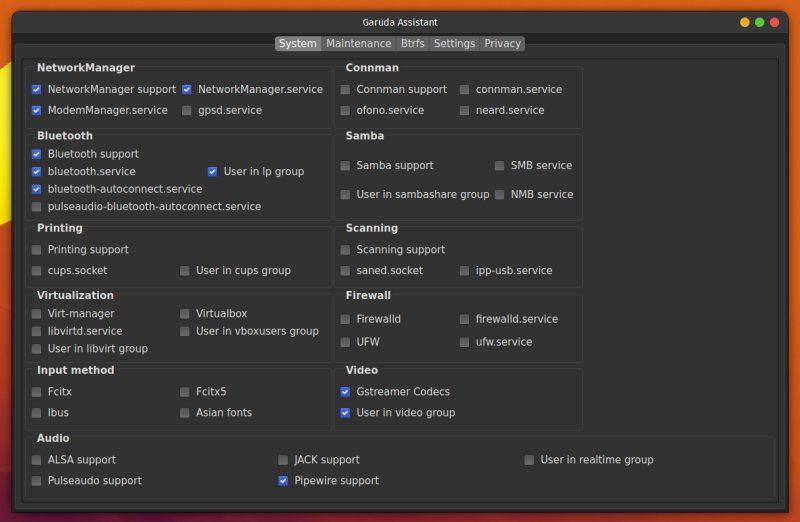Viewport: 800px width, 522px height.
Task: Enable pulseaudio-bluetooth-autoconnect.service
Action: 37,206
